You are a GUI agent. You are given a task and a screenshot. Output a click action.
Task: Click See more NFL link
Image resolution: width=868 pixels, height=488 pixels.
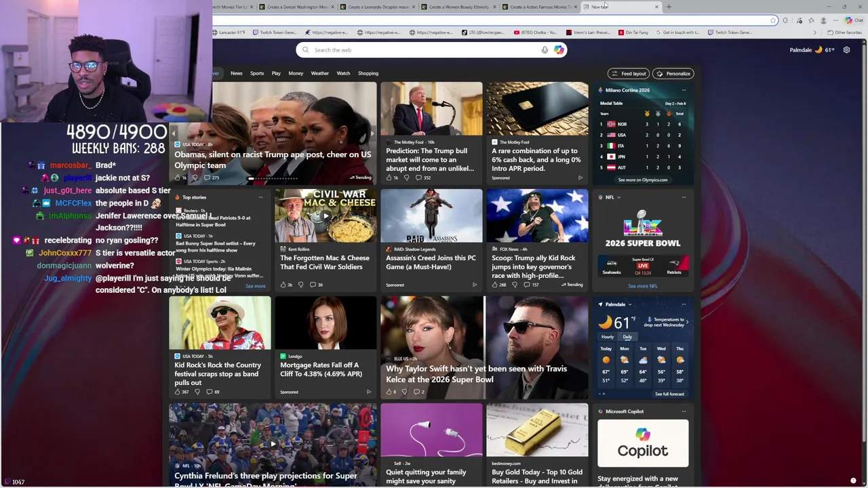[643, 286]
